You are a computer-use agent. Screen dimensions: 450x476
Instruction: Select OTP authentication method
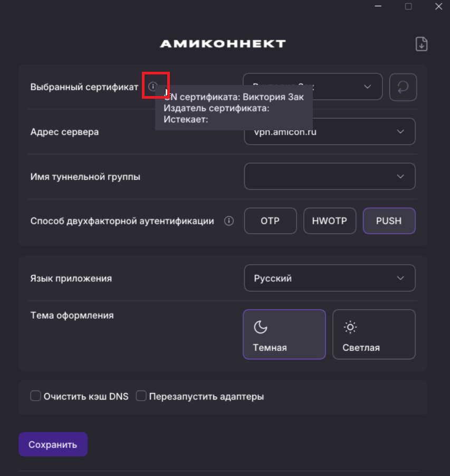coord(270,221)
